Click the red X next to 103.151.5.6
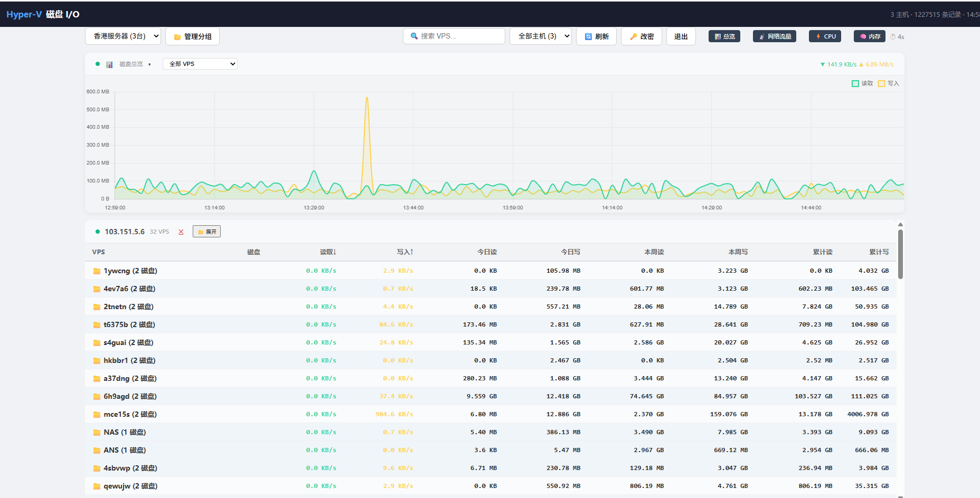The image size is (980, 498). [x=181, y=232]
